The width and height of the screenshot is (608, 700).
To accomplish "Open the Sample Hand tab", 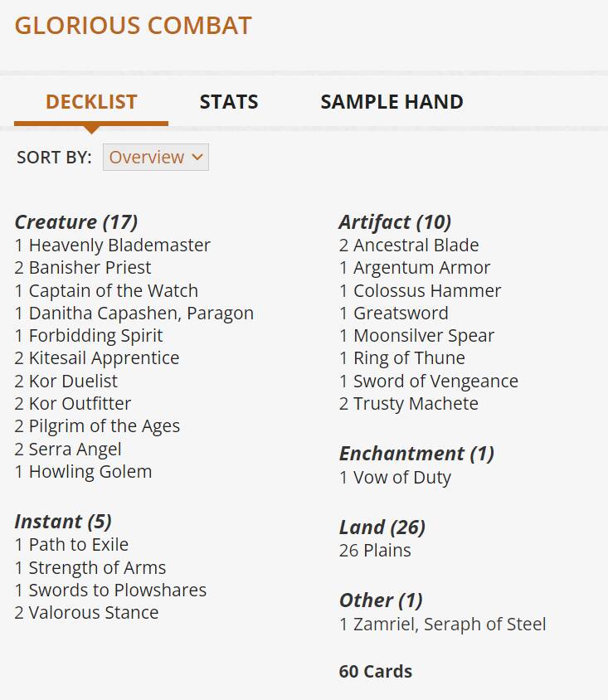I will click(392, 102).
